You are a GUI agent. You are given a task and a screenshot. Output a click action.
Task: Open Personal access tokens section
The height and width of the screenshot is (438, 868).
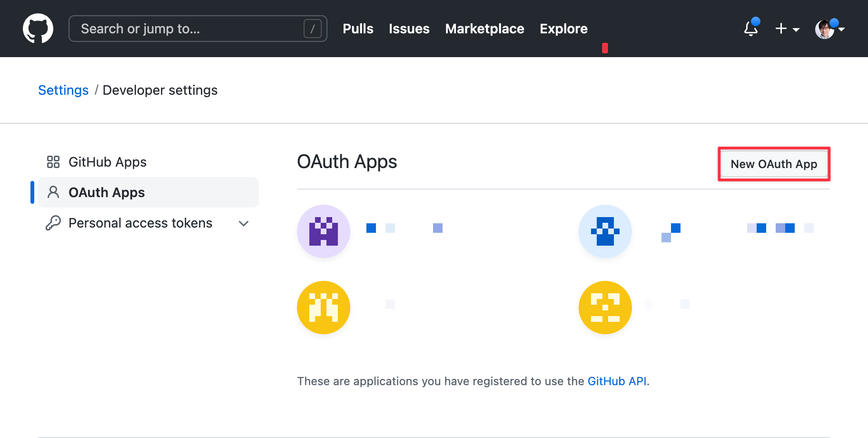148,223
